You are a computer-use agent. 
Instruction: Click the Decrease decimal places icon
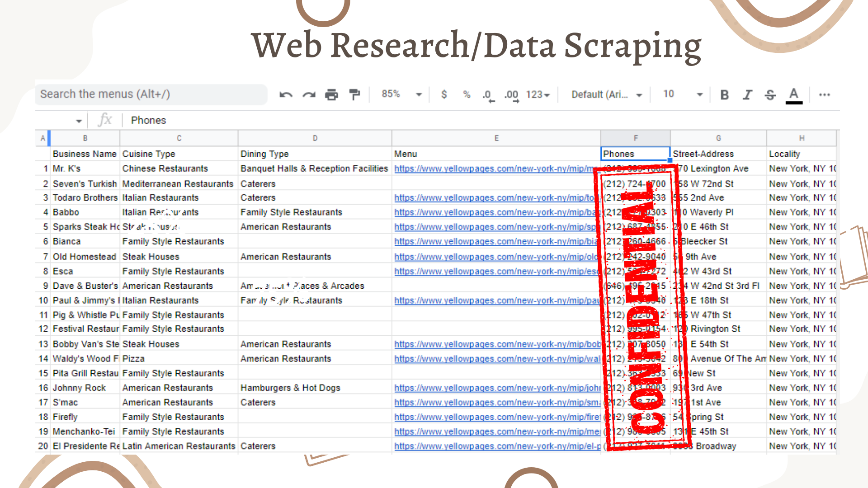click(488, 95)
